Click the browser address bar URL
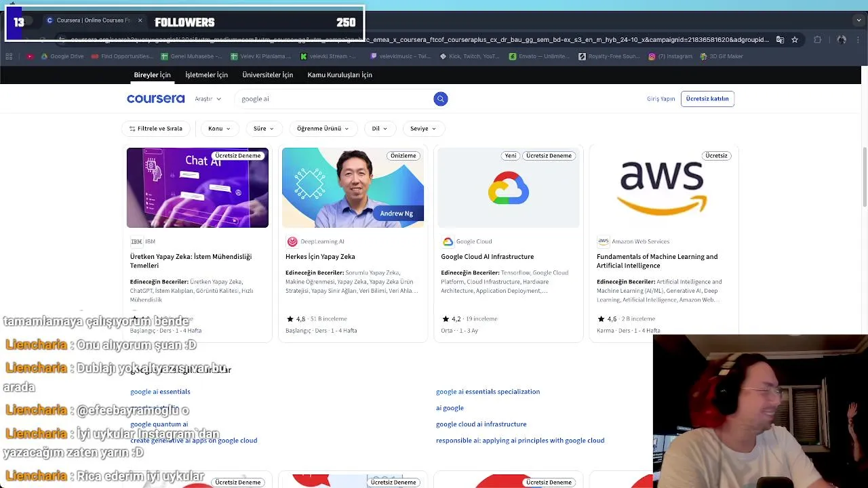The image size is (868, 488). [x=420, y=40]
